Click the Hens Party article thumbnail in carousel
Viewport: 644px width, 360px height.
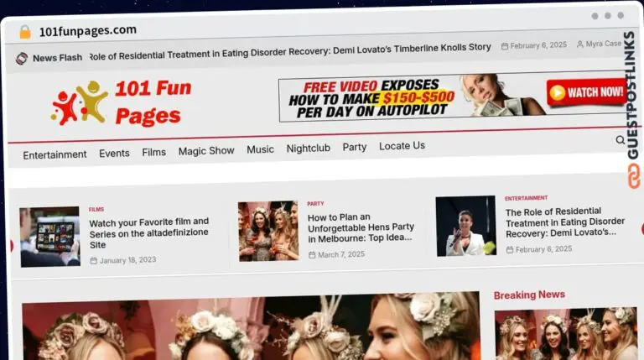point(268,231)
